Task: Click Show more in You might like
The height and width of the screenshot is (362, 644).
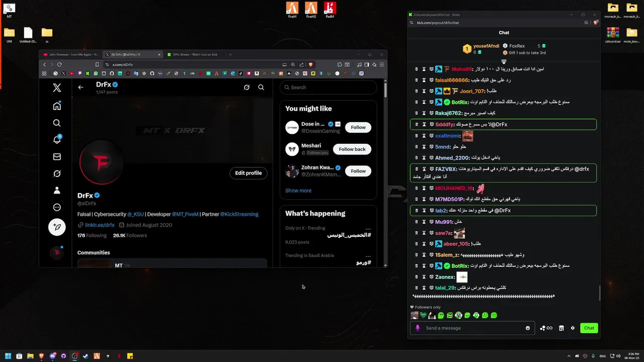Action: pyautogui.click(x=298, y=191)
